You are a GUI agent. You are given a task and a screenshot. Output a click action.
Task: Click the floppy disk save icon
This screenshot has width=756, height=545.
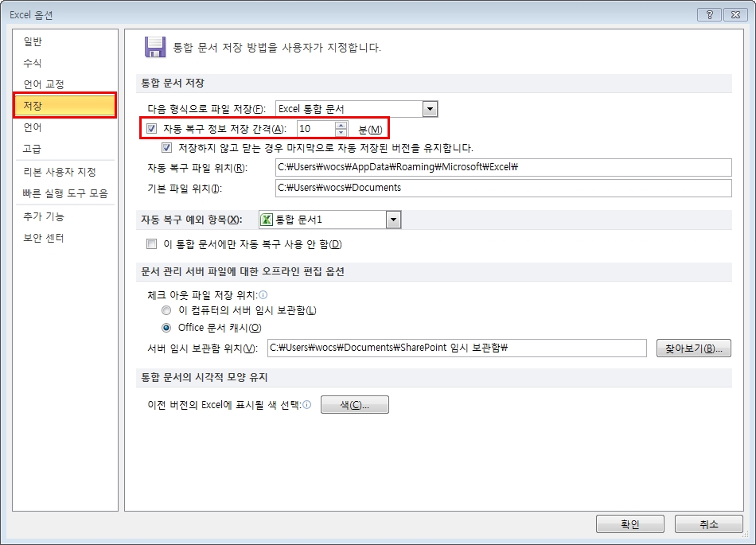(154, 47)
